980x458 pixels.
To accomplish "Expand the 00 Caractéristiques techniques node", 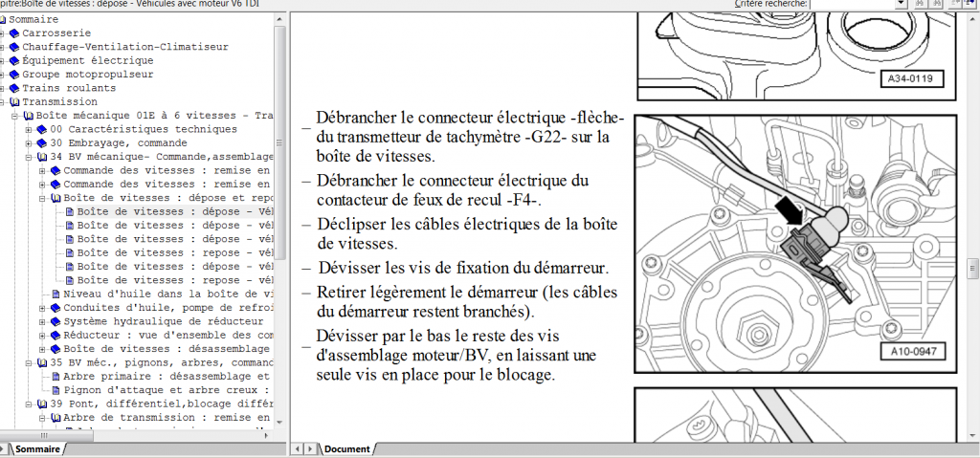I will coord(30,129).
